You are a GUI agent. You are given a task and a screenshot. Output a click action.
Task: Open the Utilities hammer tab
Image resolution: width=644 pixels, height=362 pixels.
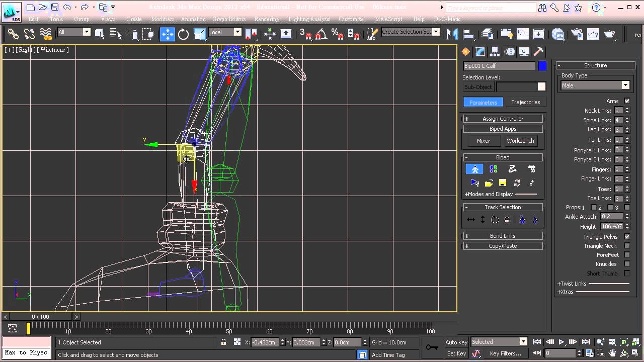tap(538, 52)
